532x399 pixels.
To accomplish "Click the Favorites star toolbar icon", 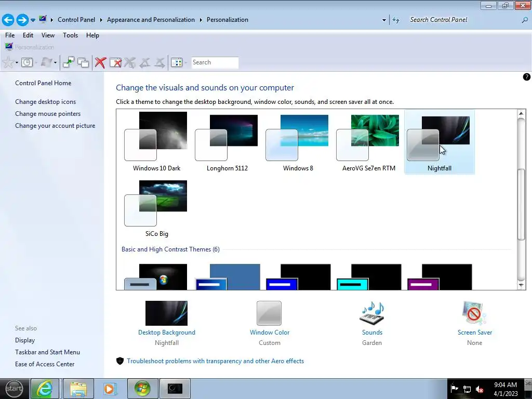I will pyautogui.click(x=8, y=62).
